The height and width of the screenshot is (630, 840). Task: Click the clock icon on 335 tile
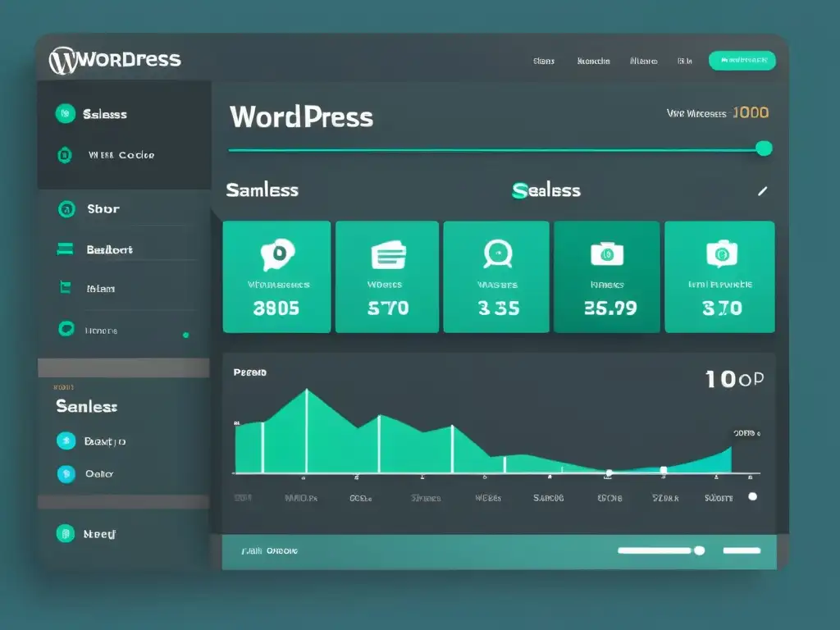tap(498, 253)
